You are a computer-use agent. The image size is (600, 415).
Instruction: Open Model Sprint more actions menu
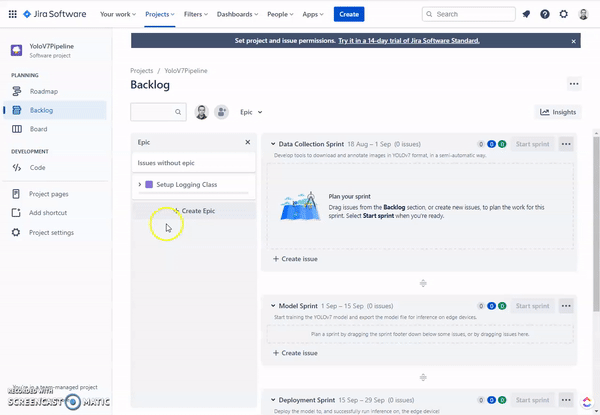pos(566,306)
